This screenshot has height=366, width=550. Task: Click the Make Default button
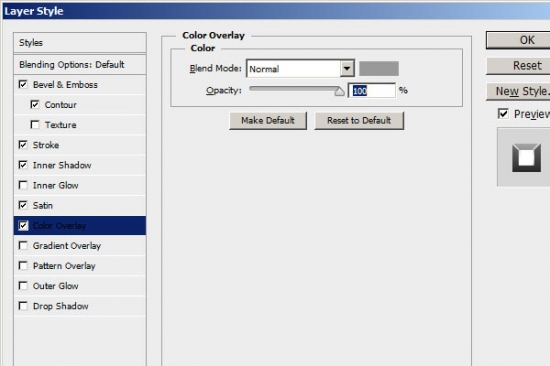[x=268, y=121]
